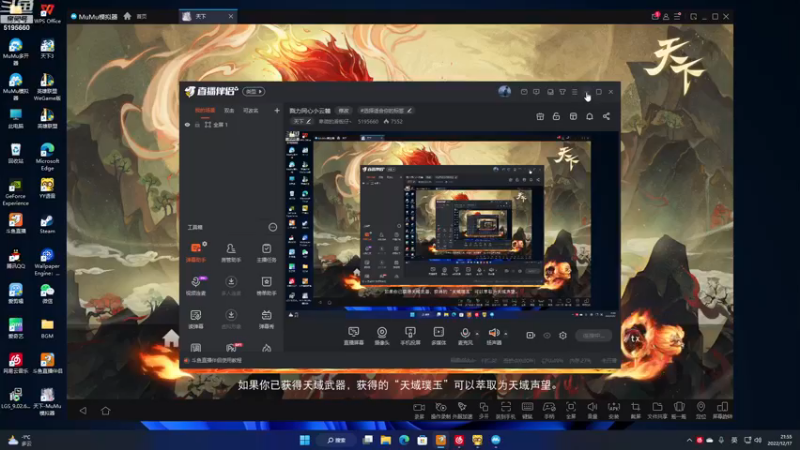The width and height of the screenshot is (800, 450).
Task: Click the share icon in stream header
Action: [606, 116]
